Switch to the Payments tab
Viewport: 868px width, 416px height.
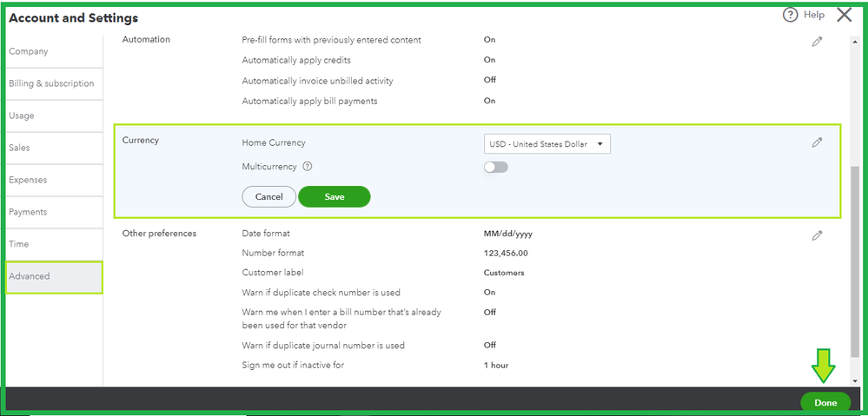28,212
